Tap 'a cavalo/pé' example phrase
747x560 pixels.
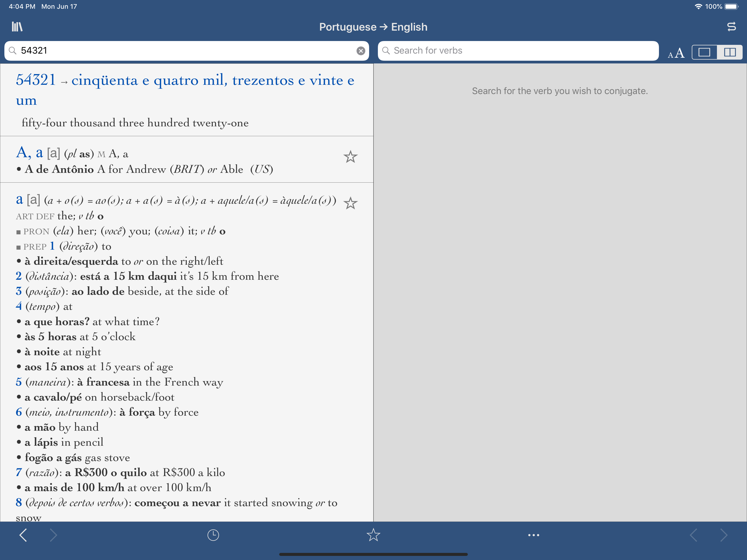pyautogui.click(x=53, y=397)
